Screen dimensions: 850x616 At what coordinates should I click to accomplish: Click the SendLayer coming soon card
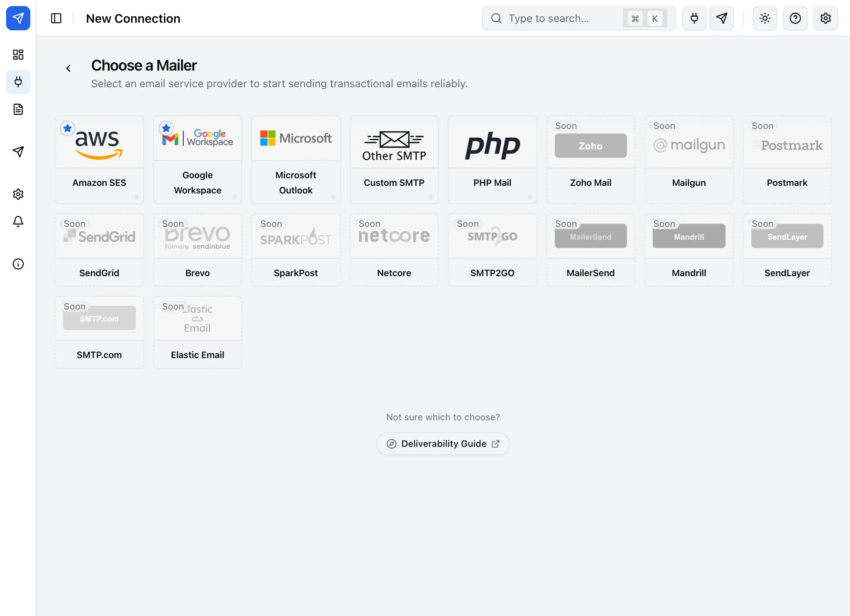[787, 250]
